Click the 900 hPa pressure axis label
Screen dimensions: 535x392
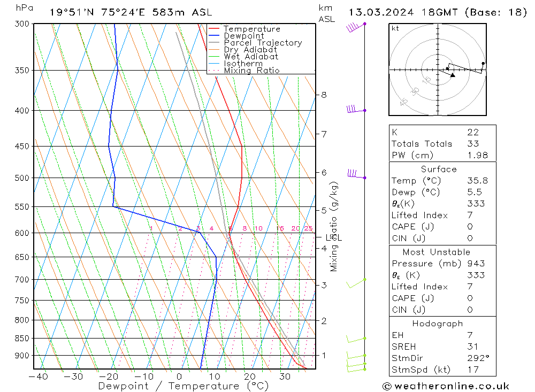22,356
